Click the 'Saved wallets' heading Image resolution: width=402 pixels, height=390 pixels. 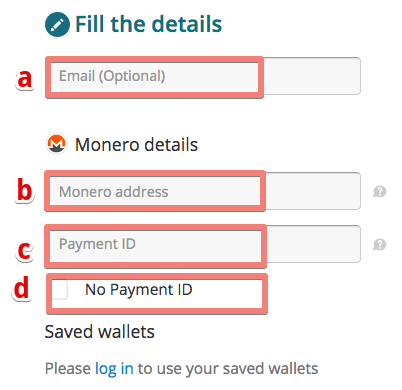pyautogui.click(x=100, y=332)
